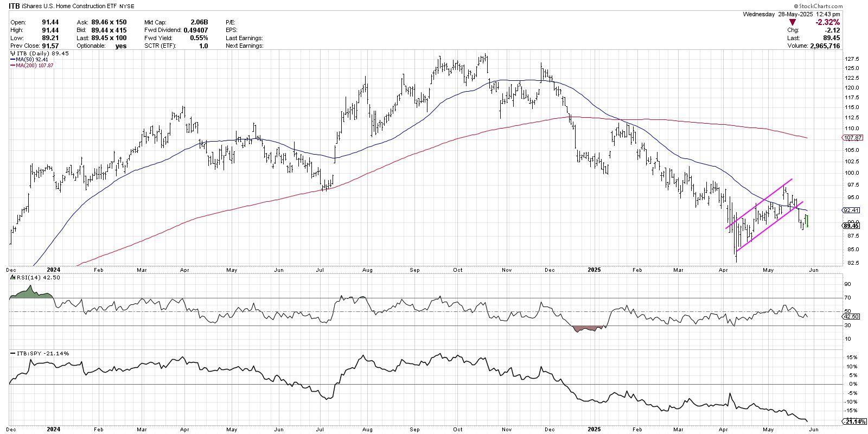Click the Chg value -2.12
The image size is (868, 434).
click(x=832, y=30)
